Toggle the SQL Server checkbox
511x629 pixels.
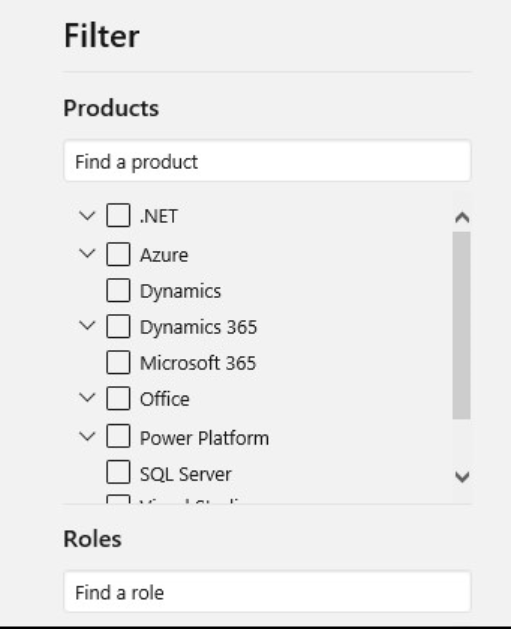tap(118, 472)
